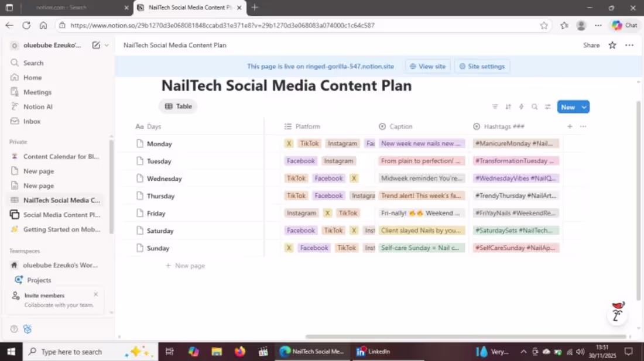Open Social Media Content Pl... sidebar page

click(61, 215)
